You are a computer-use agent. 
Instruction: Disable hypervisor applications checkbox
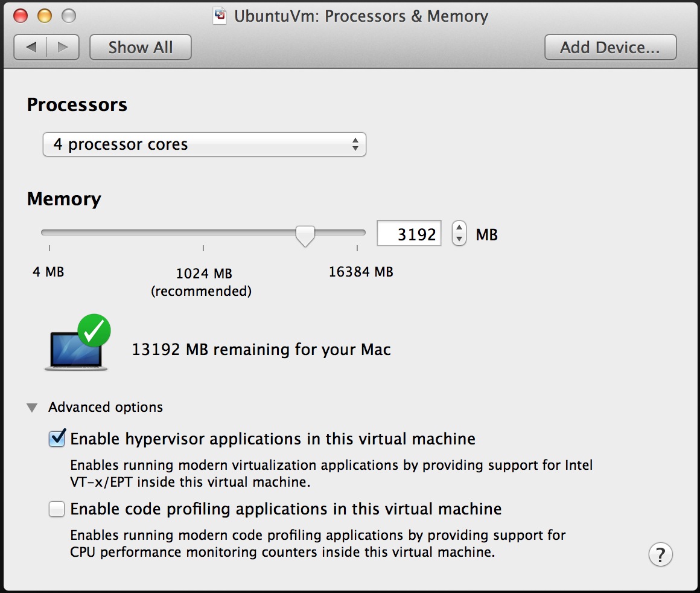point(57,439)
